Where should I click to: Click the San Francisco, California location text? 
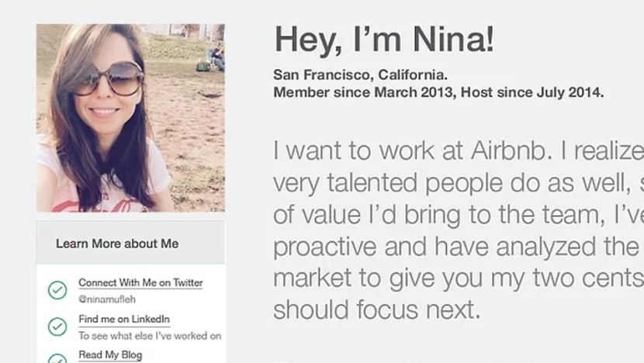point(360,74)
